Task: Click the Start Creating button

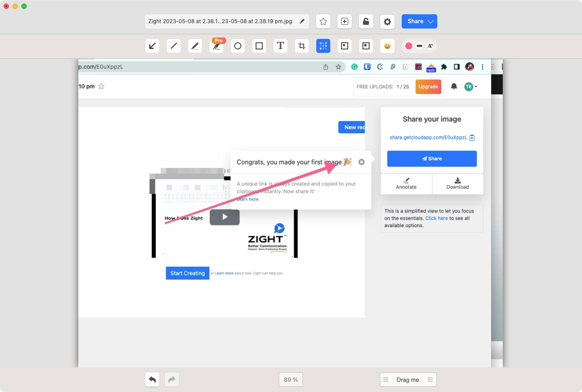Action: click(187, 273)
